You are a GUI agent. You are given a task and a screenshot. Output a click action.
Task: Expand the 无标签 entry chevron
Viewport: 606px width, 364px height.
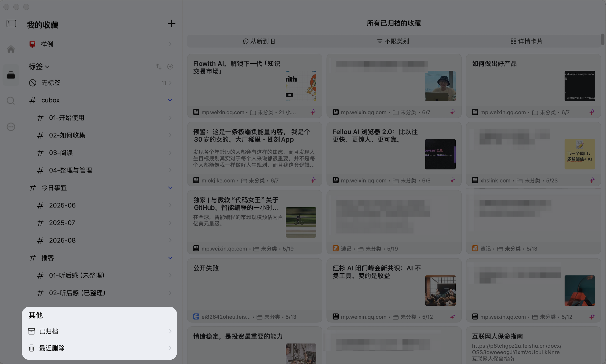pos(170,83)
